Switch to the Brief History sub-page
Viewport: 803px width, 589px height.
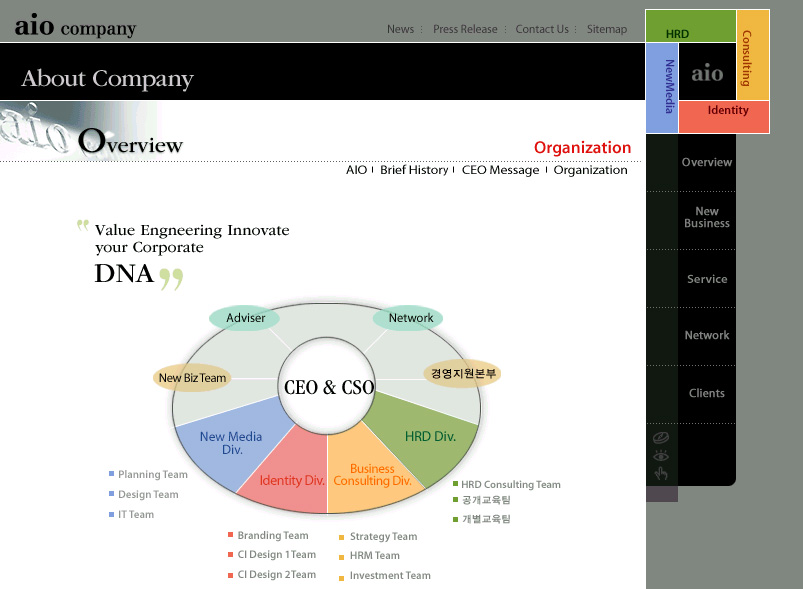[x=414, y=170]
